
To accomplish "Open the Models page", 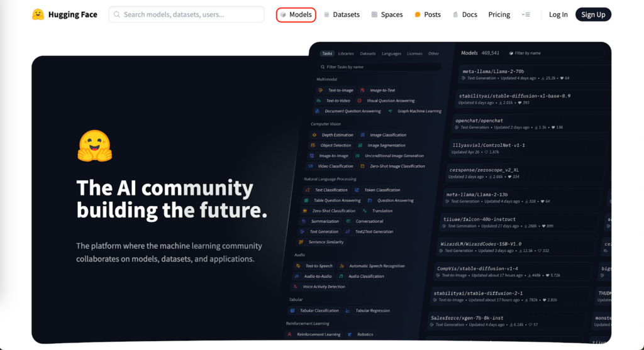I will (x=300, y=14).
